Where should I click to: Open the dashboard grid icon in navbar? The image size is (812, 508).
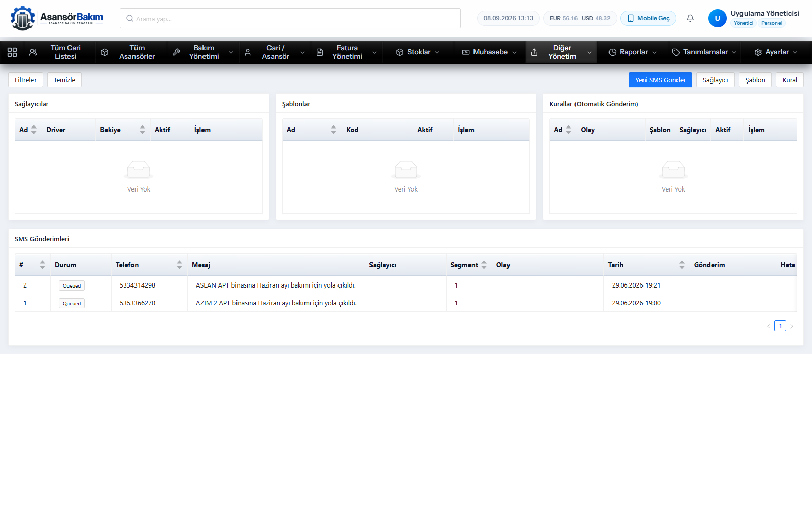(x=12, y=52)
